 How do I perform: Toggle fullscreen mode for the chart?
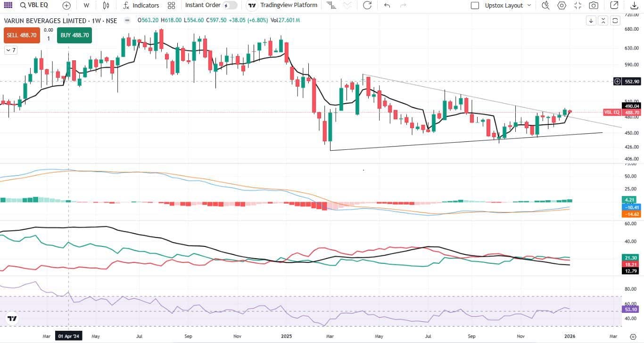578,6
